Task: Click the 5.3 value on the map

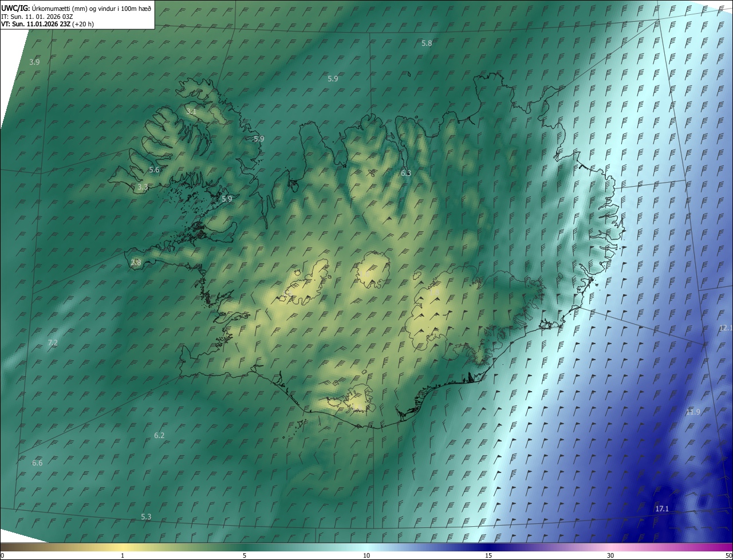Action: click(146, 517)
